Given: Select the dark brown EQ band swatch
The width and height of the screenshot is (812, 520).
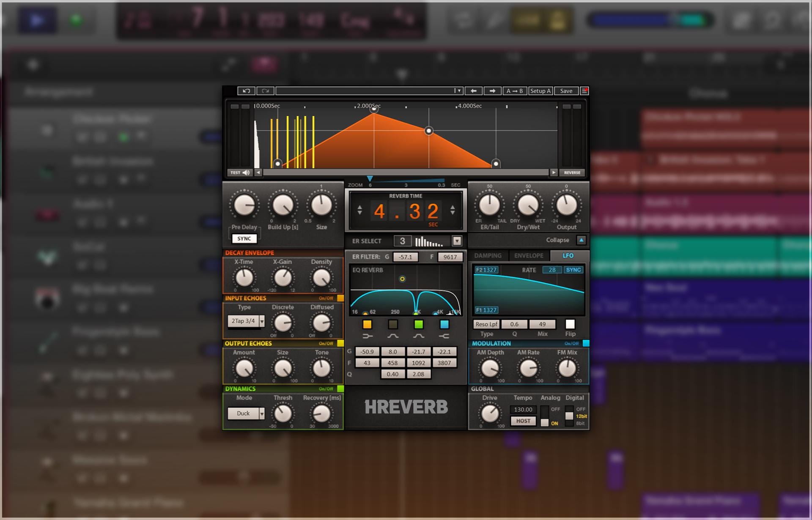Looking at the screenshot, I should click(393, 325).
